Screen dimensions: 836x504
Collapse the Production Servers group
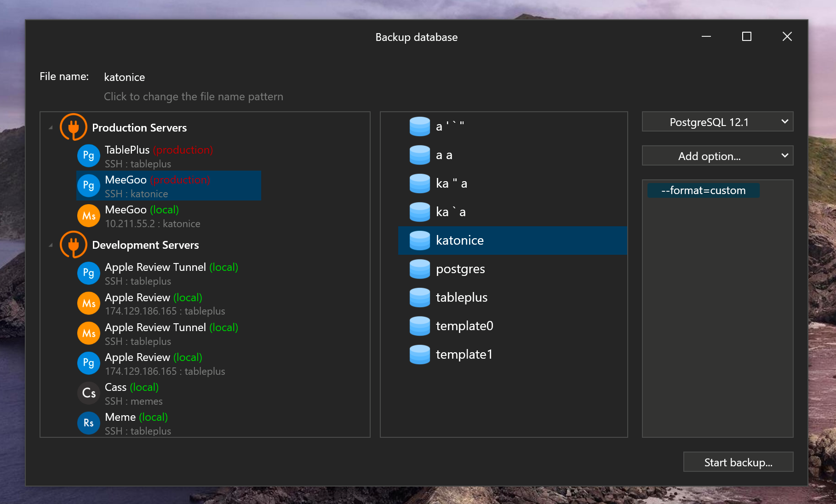point(51,127)
